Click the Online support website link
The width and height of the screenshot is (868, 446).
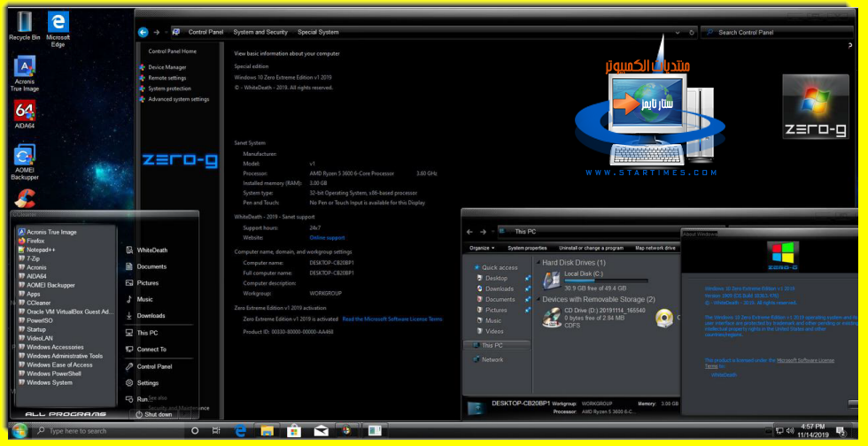tap(327, 238)
